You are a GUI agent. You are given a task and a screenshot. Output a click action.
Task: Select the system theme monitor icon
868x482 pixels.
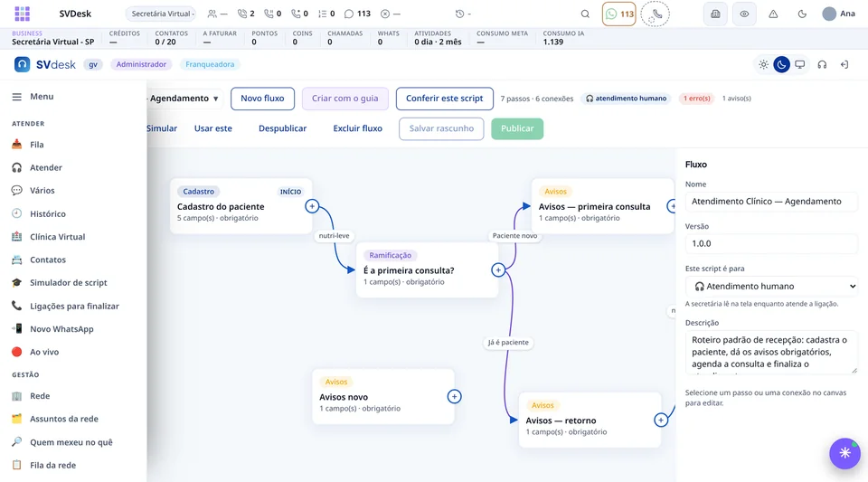point(799,65)
